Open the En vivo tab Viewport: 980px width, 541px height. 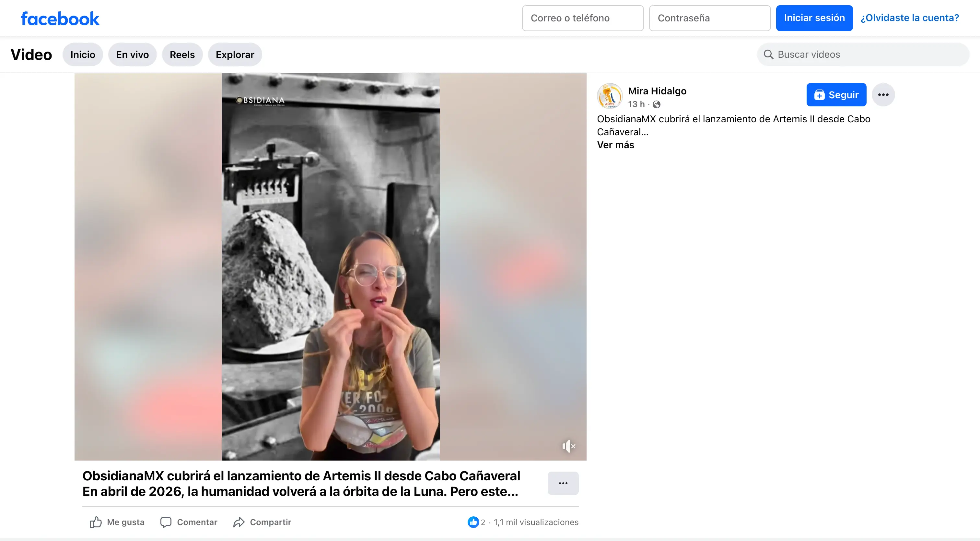click(133, 54)
